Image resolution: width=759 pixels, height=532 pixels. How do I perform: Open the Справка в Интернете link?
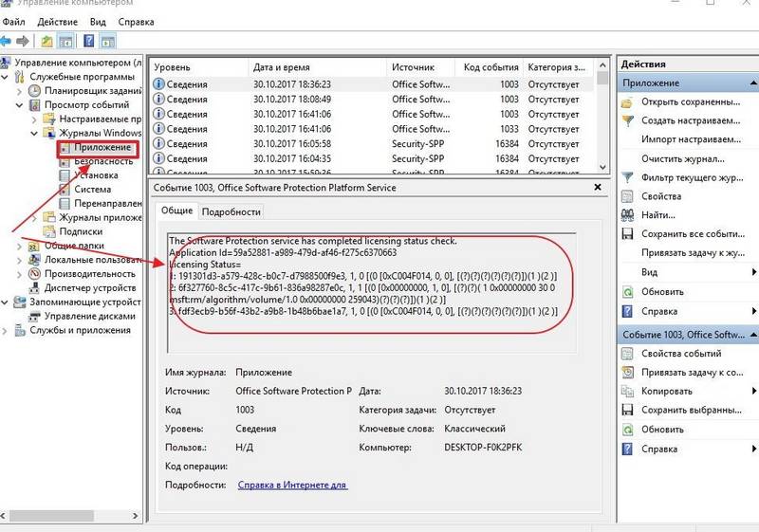tap(292, 485)
